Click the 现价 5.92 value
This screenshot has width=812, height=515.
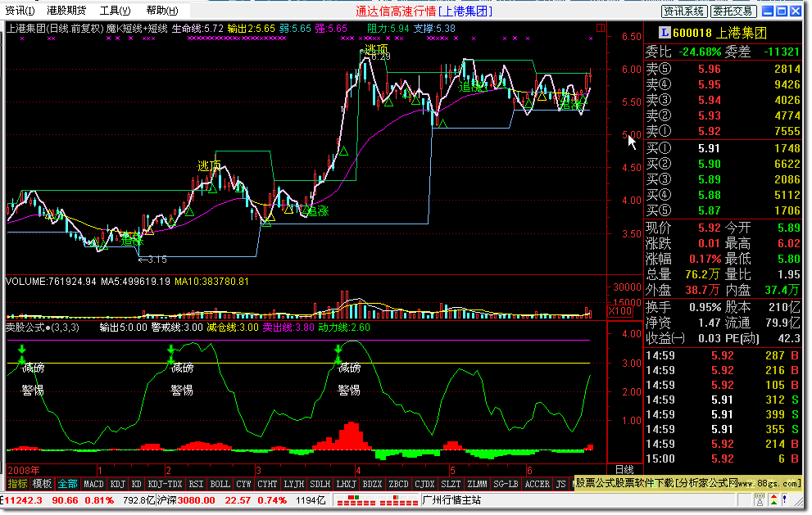pyautogui.click(x=709, y=228)
